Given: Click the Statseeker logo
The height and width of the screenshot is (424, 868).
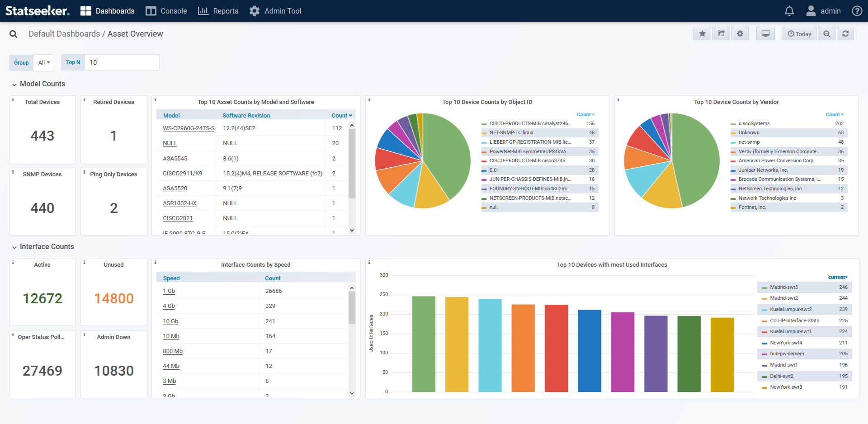Looking at the screenshot, I should tap(38, 11).
